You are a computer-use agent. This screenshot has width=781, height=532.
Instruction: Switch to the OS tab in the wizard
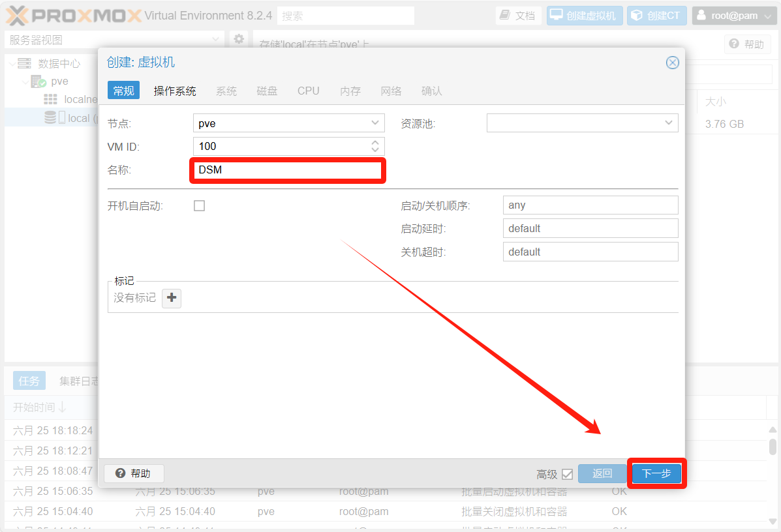[x=175, y=91]
